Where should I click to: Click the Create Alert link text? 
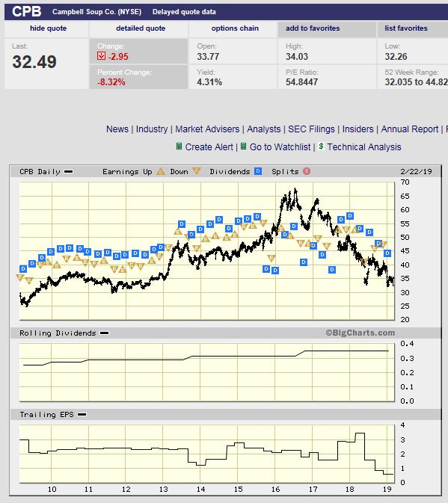[209, 147]
